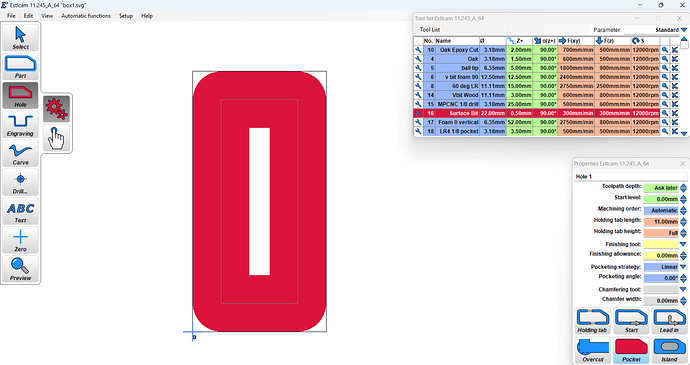Click the Overcut button in Properties
Image resolution: width=690 pixels, height=365 pixels.
coord(592,350)
